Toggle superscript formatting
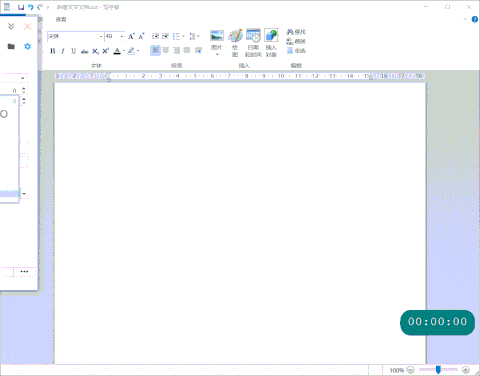480x376 pixels. [106, 51]
